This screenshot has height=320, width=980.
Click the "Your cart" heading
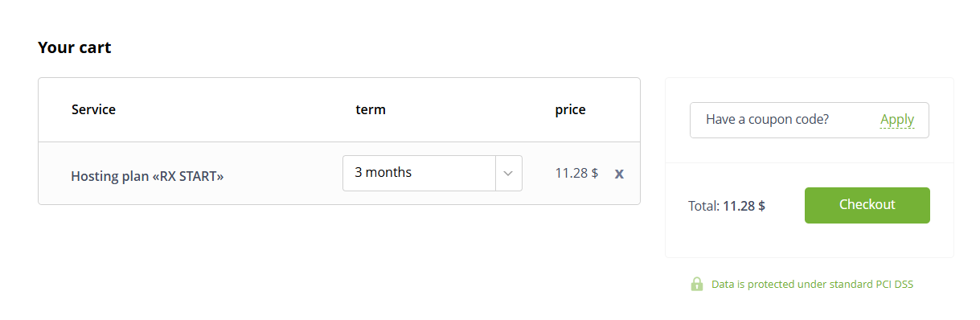(74, 48)
